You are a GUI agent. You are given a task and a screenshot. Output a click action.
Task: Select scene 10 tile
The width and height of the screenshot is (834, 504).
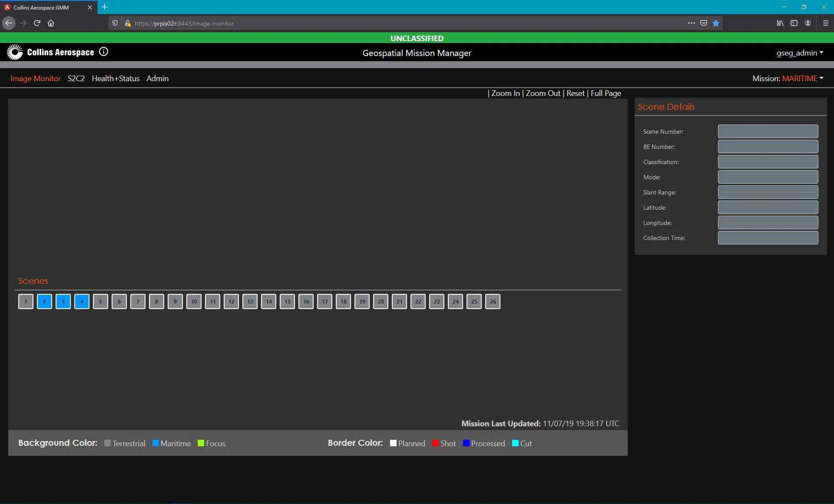pyautogui.click(x=194, y=302)
